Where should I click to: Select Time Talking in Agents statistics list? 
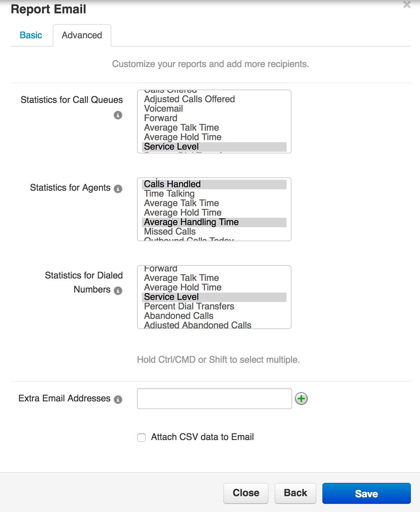point(169,194)
